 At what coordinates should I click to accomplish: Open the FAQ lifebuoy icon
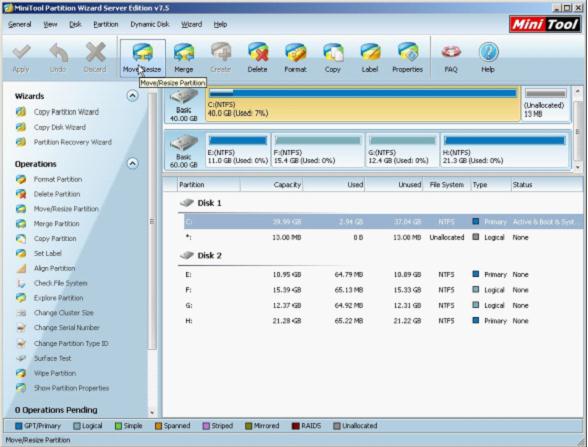(x=451, y=58)
